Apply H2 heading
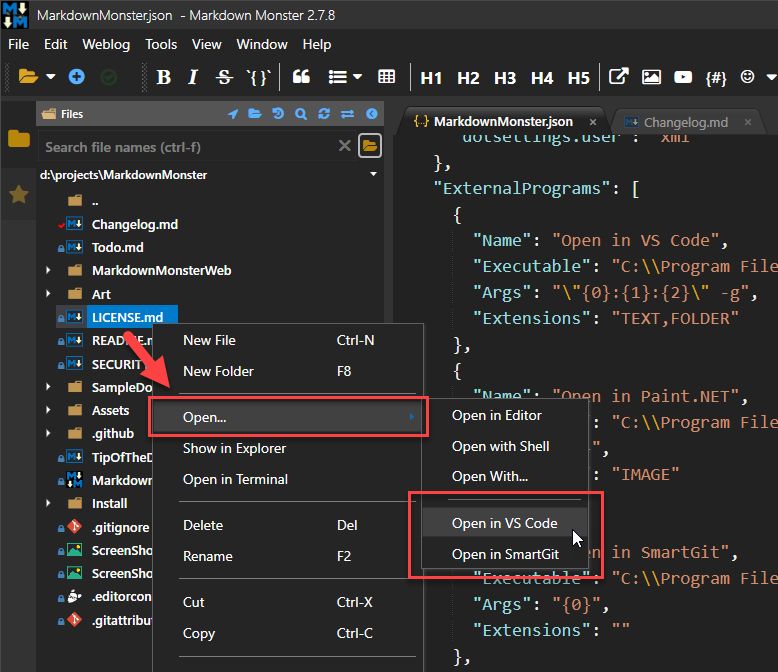The height and width of the screenshot is (672, 778). tap(468, 78)
